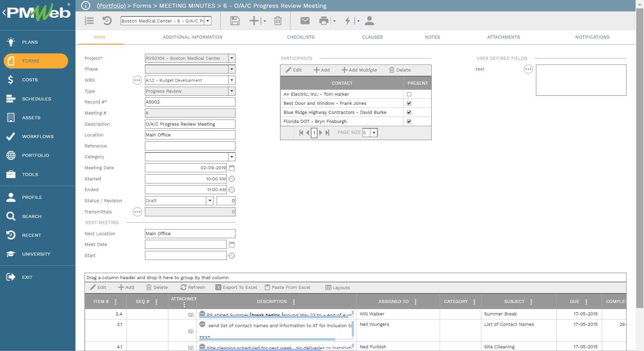Image resolution: width=644 pixels, height=351 pixels.
Task: Click Delete in the Participants toolbar
Action: click(400, 70)
